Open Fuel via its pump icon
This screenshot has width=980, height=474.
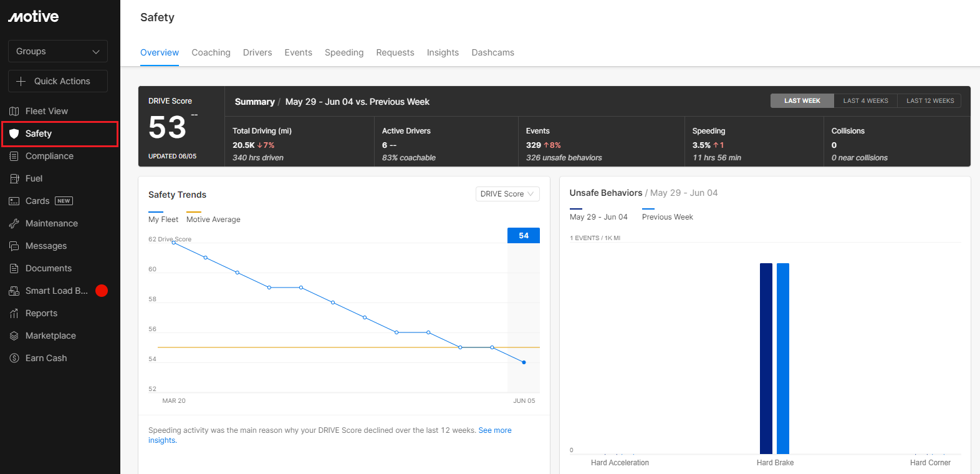click(14, 178)
